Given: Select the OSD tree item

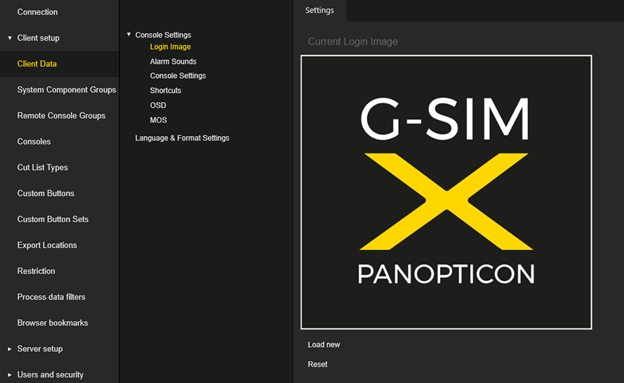Looking at the screenshot, I should click(158, 105).
